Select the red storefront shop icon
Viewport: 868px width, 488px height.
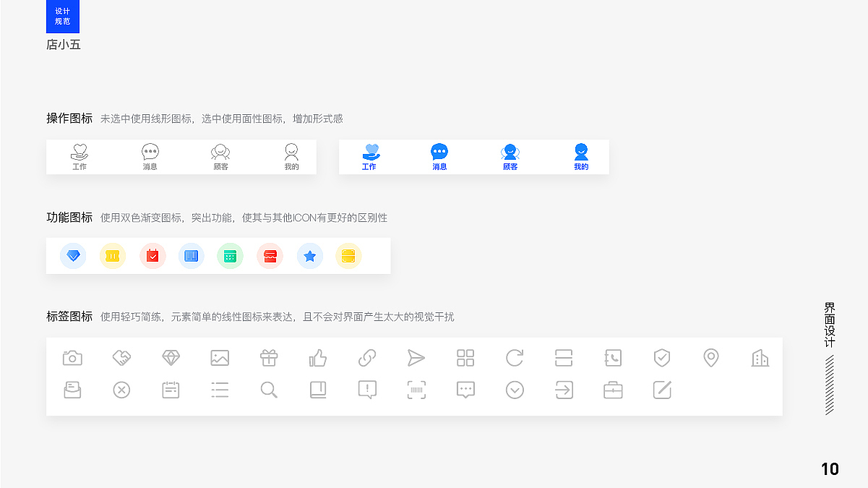[270, 256]
